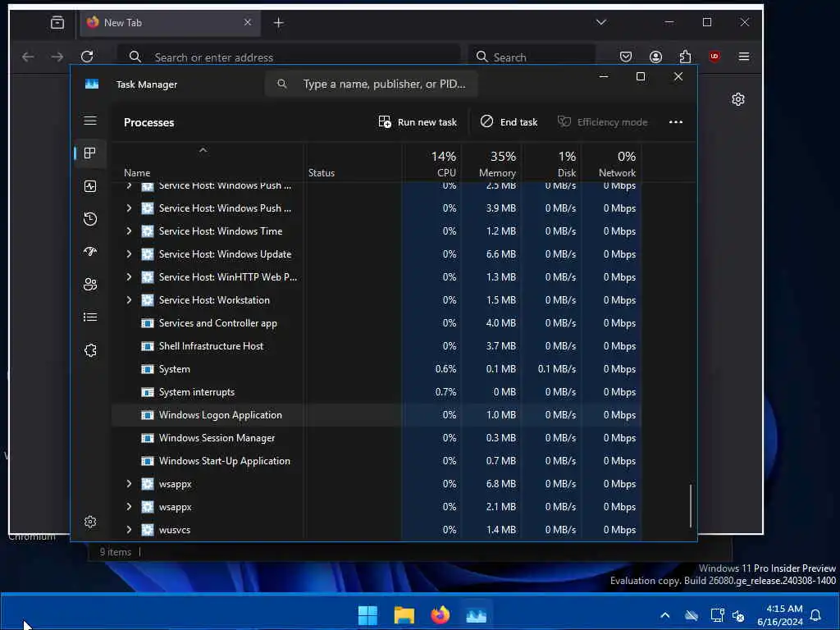
Task: Expand Service Host: Windows Update
Action: [129, 254]
